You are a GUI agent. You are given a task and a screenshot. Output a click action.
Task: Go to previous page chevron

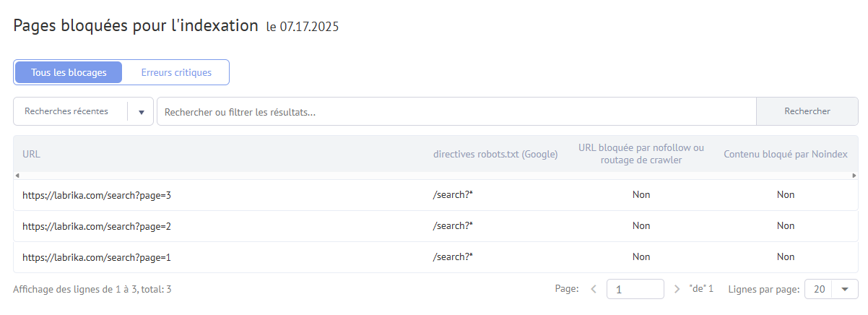click(594, 289)
